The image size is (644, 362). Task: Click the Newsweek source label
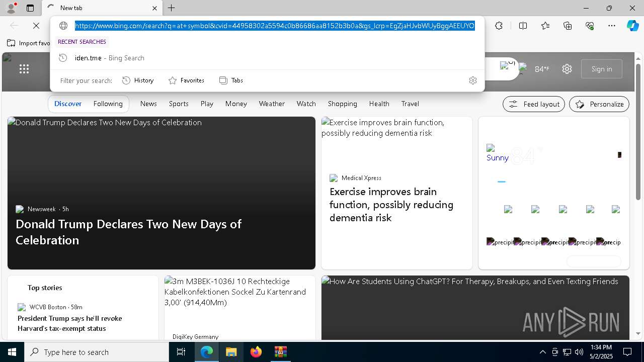coord(41,209)
